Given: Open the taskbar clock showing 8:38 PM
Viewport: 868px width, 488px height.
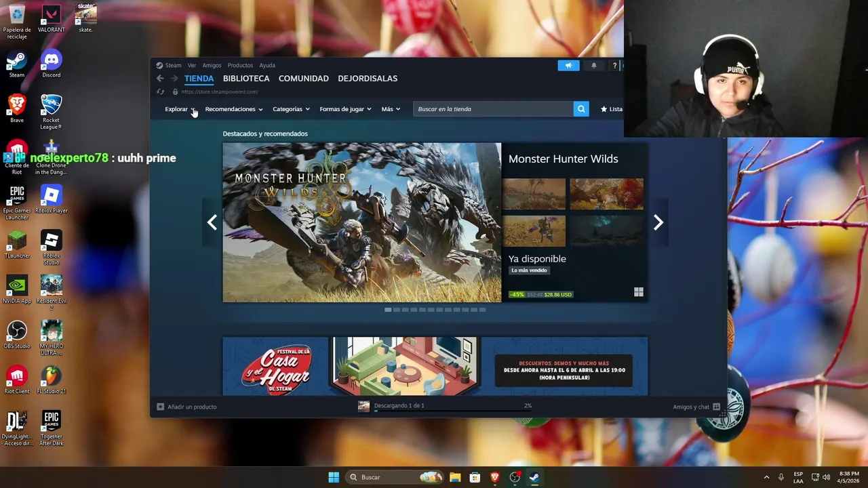Looking at the screenshot, I should click(x=849, y=477).
